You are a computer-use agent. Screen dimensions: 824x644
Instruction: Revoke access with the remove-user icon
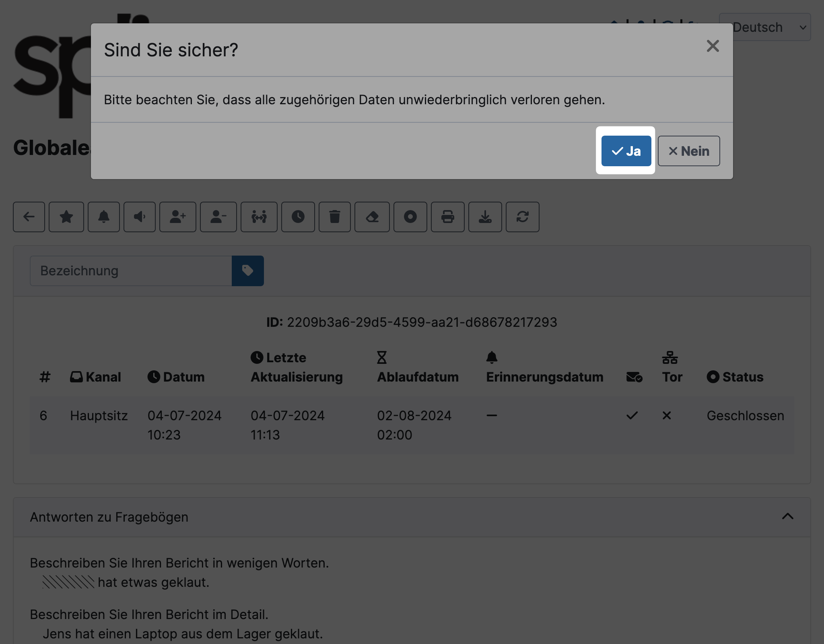click(218, 217)
